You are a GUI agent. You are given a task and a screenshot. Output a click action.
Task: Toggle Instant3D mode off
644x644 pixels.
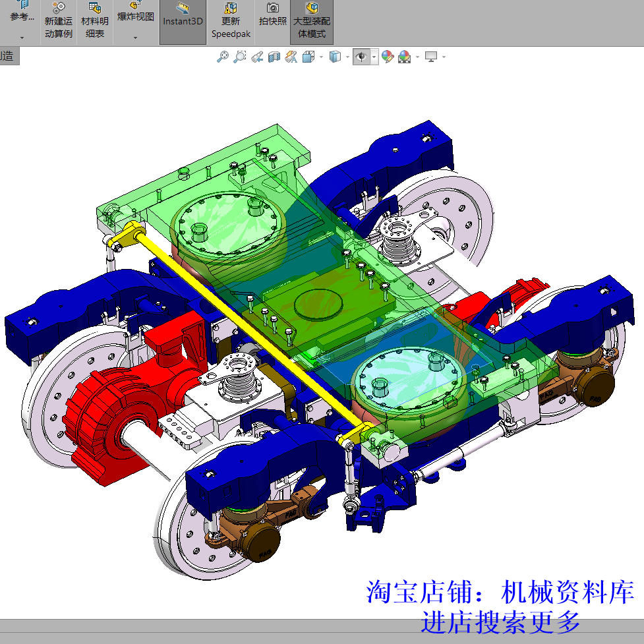183,20
